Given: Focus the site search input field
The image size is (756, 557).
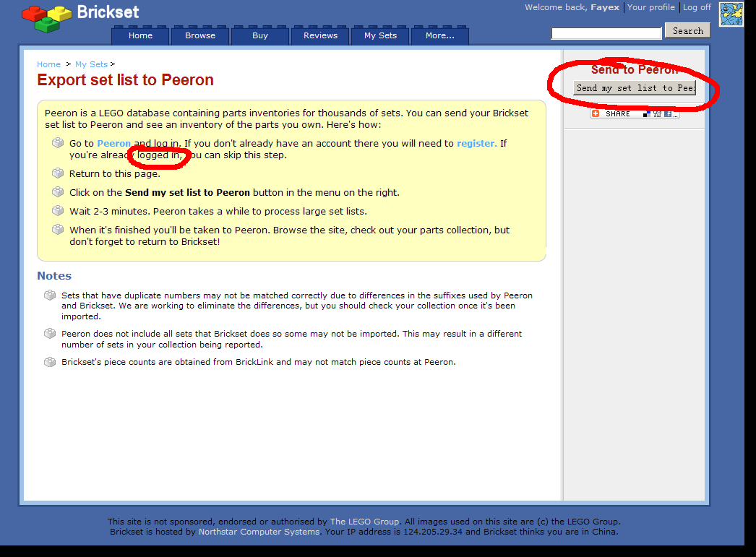Looking at the screenshot, I should pyautogui.click(x=606, y=33).
